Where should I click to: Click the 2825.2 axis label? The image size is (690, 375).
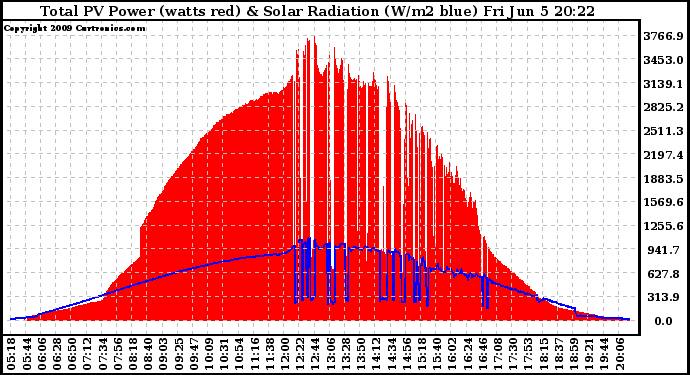pyautogui.click(x=663, y=107)
